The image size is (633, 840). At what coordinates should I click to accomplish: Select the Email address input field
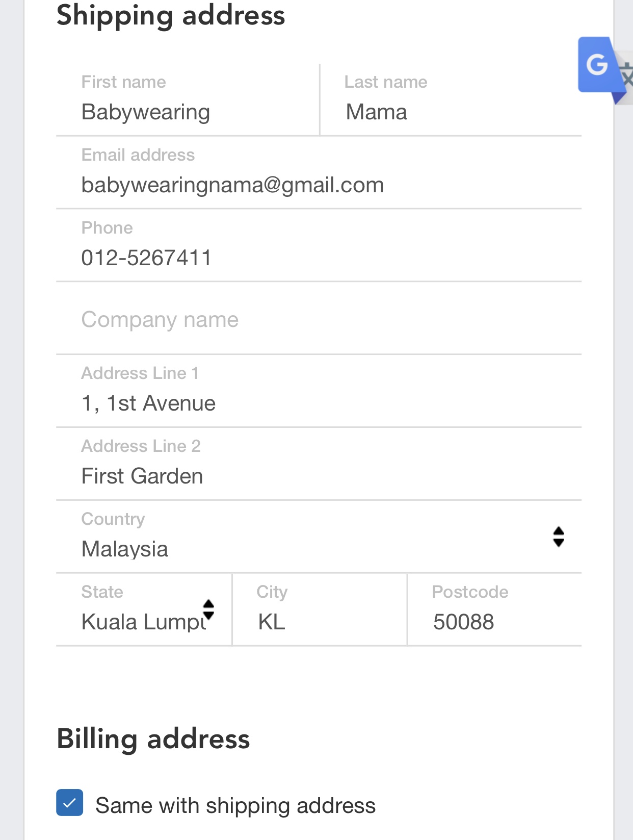pyautogui.click(x=319, y=172)
